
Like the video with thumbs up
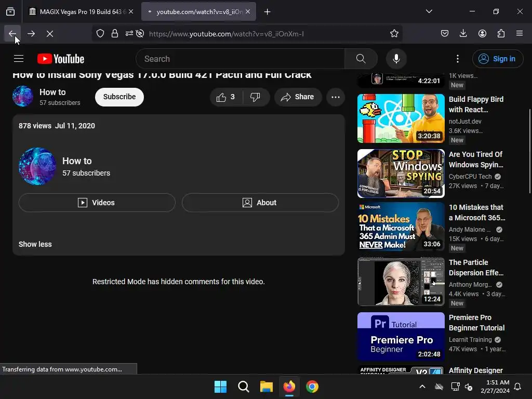pos(226,97)
